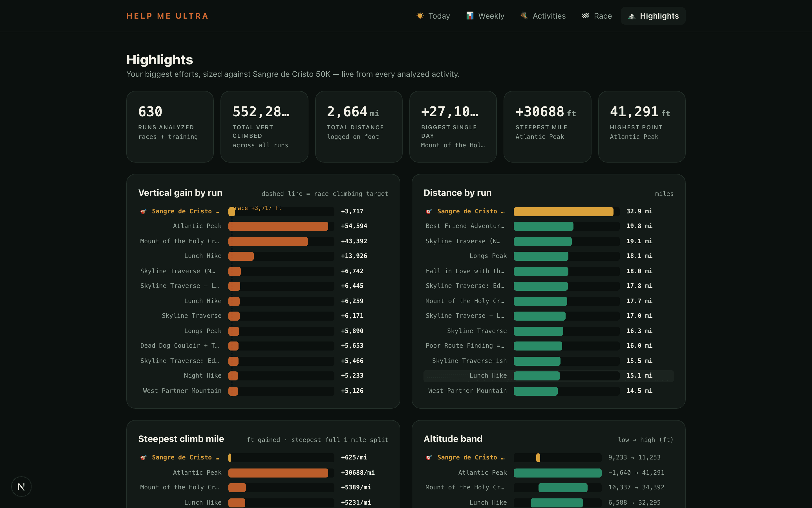Select the Longs Peak +5,890 row
Image resolution: width=812 pixels, height=508 pixels.
(x=263, y=331)
